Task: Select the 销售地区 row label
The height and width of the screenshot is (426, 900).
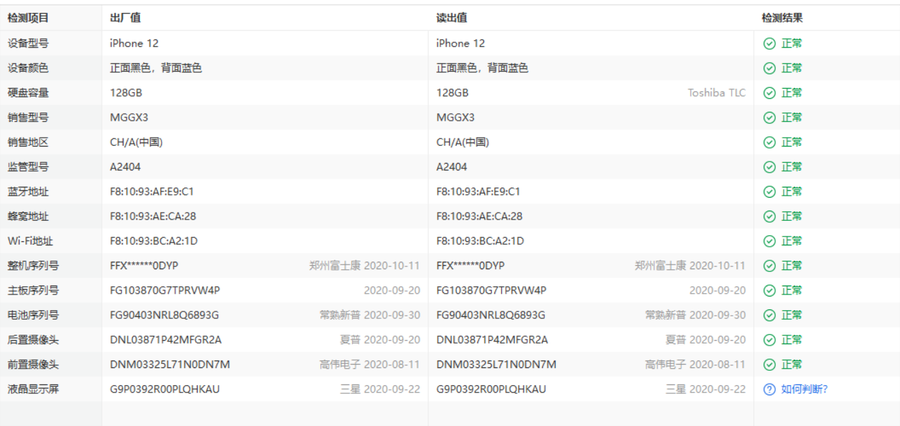Action: coord(28,142)
